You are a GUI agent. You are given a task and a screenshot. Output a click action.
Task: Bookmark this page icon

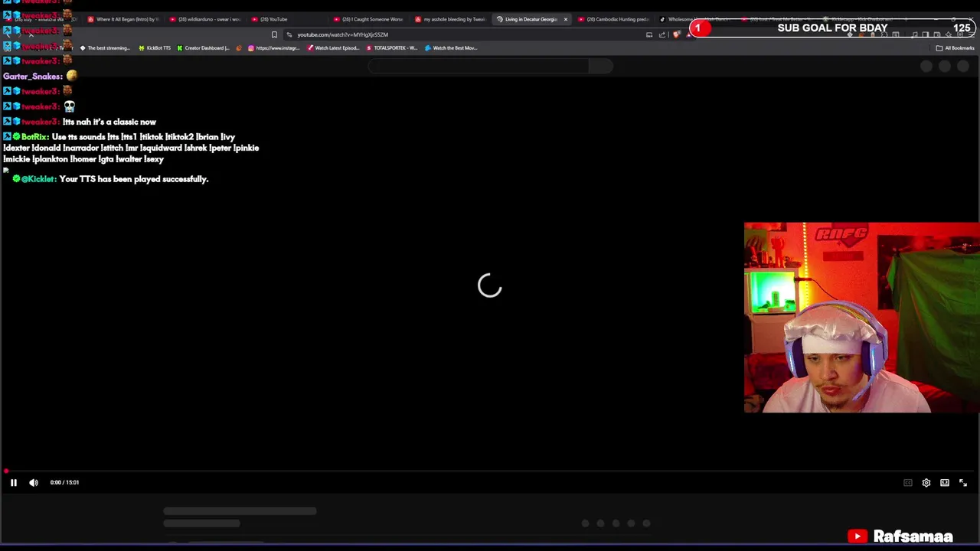(x=274, y=34)
